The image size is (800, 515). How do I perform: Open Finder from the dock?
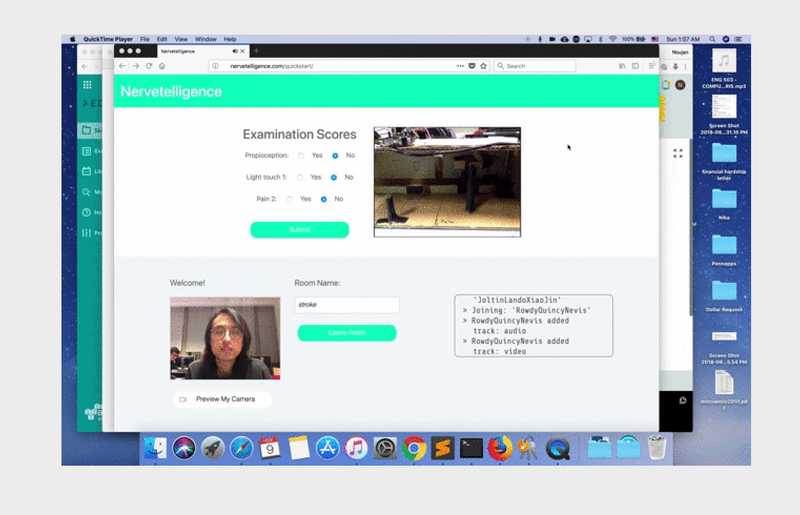[x=155, y=449]
